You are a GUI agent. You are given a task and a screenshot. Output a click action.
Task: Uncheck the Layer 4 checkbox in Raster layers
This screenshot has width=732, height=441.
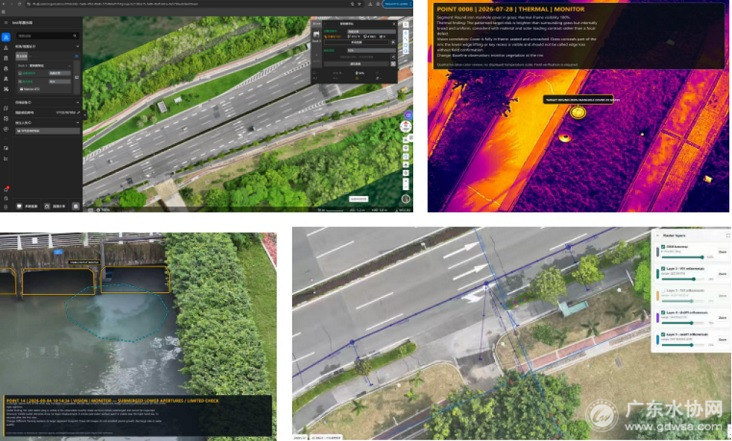pyautogui.click(x=663, y=313)
